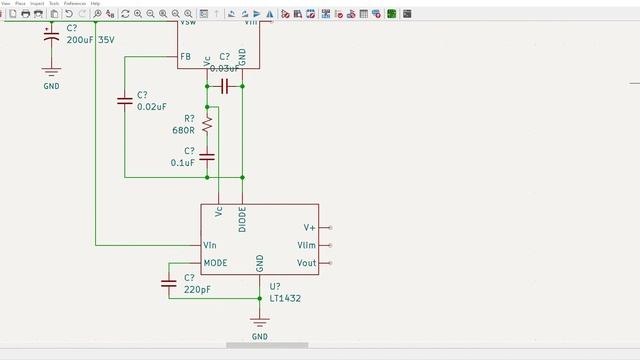This screenshot has width=640, height=360.
Task: Click the Zoom In icon
Action: pyautogui.click(x=138, y=14)
